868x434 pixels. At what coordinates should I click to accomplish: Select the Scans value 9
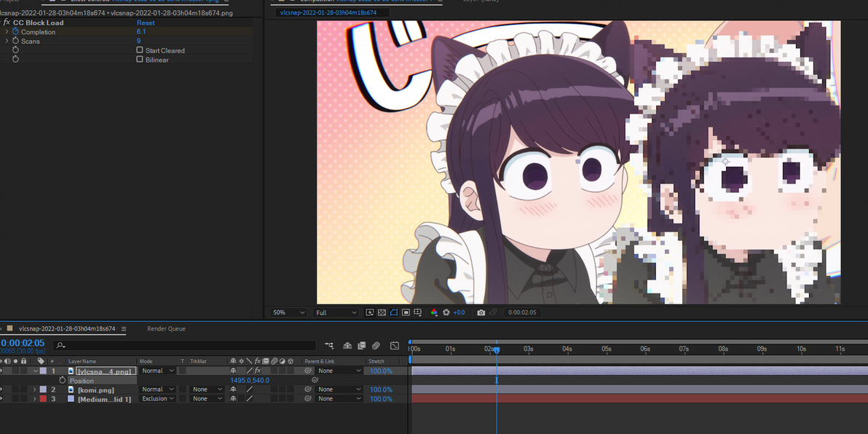click(x=138, y=40)
